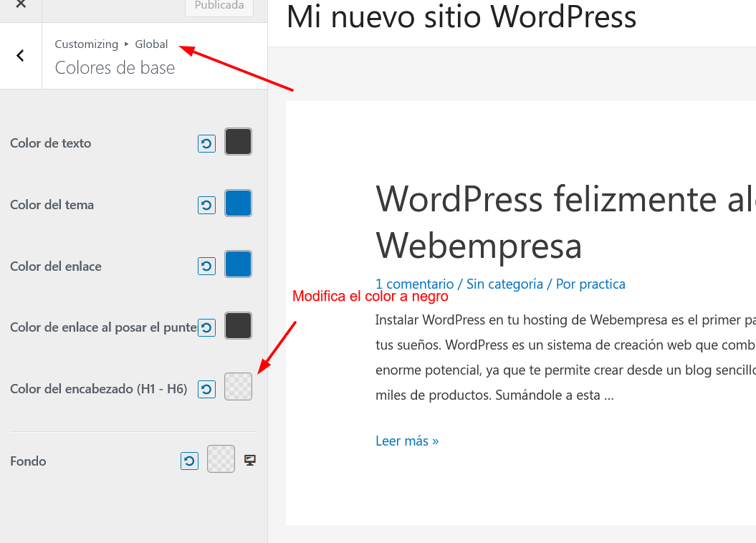756x543 pixels.
Task: Click the Customizing ▸ Global breadcrumb text
Action: click(x=111, y=44)
